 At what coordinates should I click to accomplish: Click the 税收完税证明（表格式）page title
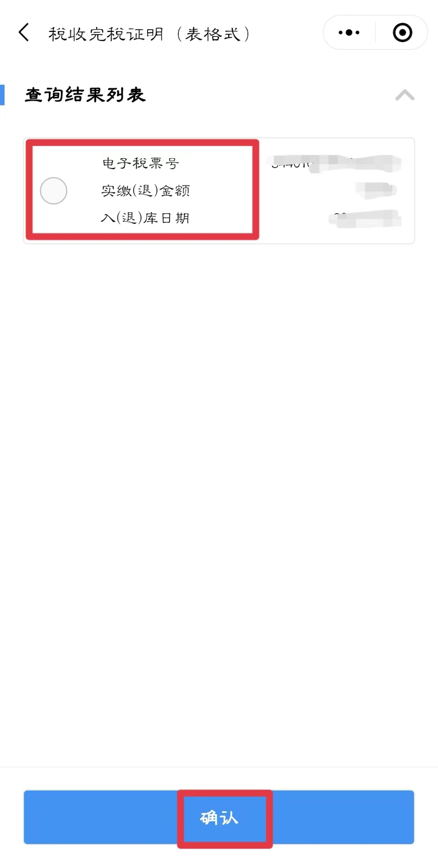tap(149, 34)
